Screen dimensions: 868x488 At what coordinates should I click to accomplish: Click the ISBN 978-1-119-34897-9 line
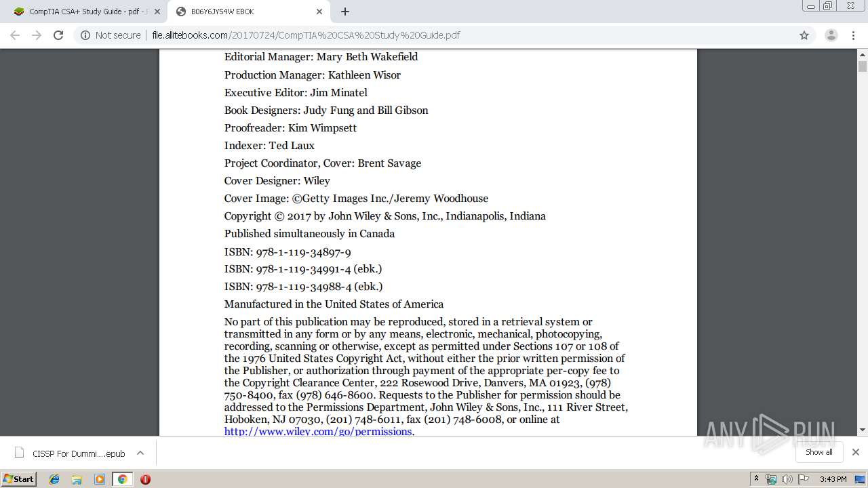point(288,251)
